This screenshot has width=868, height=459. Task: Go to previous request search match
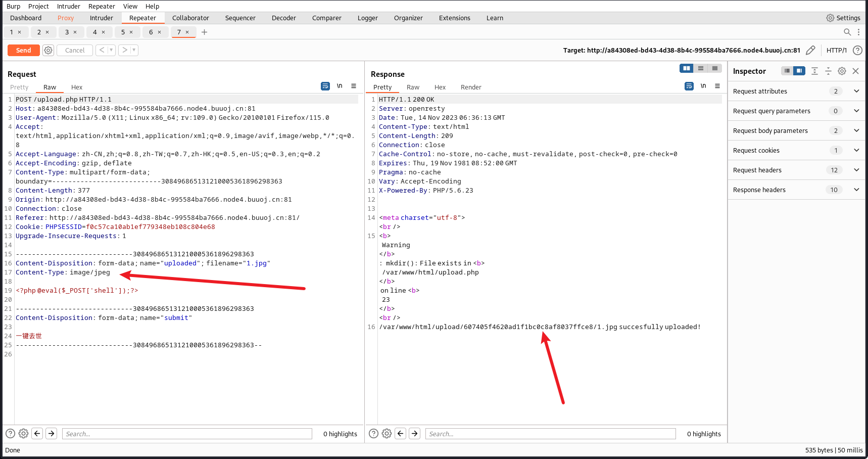click(x=37, y=433)
